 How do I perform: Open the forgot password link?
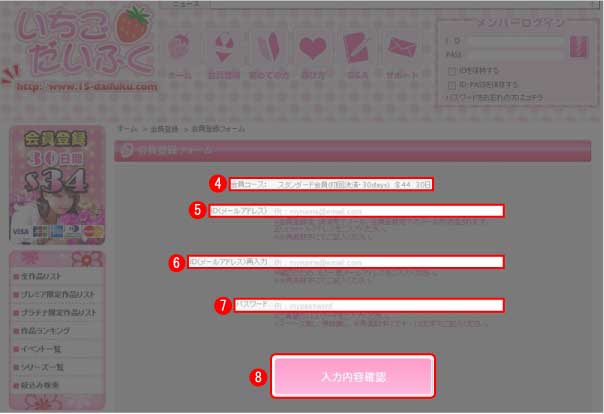(x=494, y=98)
